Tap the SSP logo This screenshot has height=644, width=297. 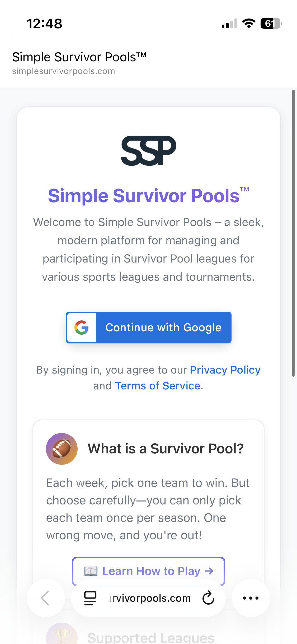point(148,151)
